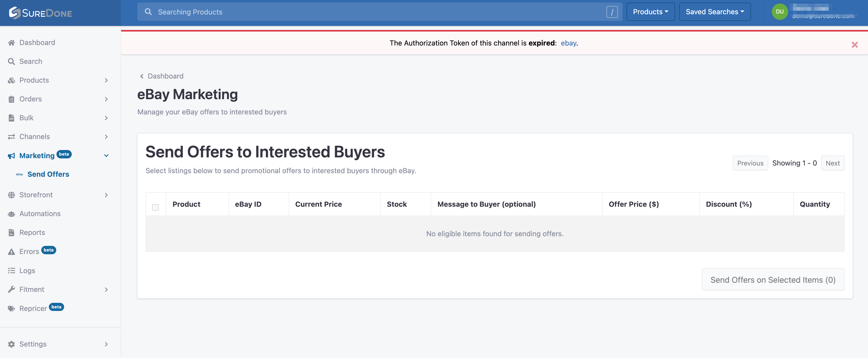
Task: Click the Products boxes icon in sidebar
Action: point(11,81)
